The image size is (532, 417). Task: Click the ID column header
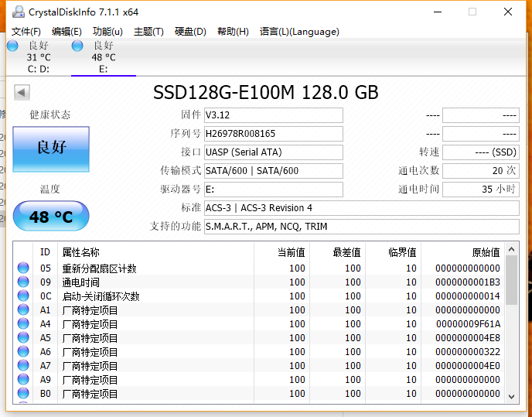click(45, 252)
